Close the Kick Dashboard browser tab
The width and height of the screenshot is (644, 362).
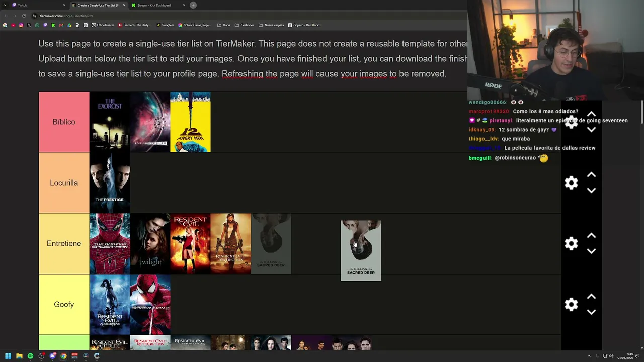click(184, 5)
